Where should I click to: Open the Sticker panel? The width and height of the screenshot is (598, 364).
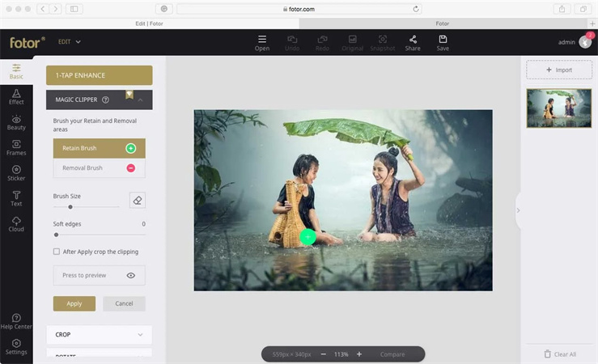(16, 172)
